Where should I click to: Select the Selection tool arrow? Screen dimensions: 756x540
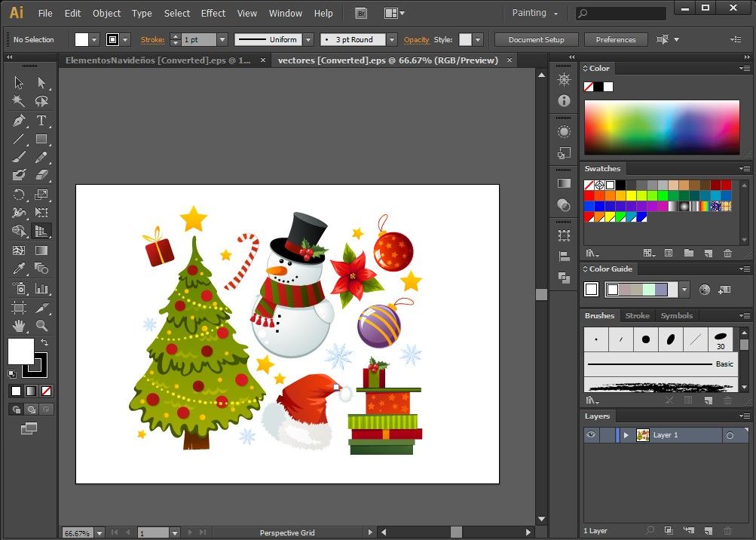[18, 82]
